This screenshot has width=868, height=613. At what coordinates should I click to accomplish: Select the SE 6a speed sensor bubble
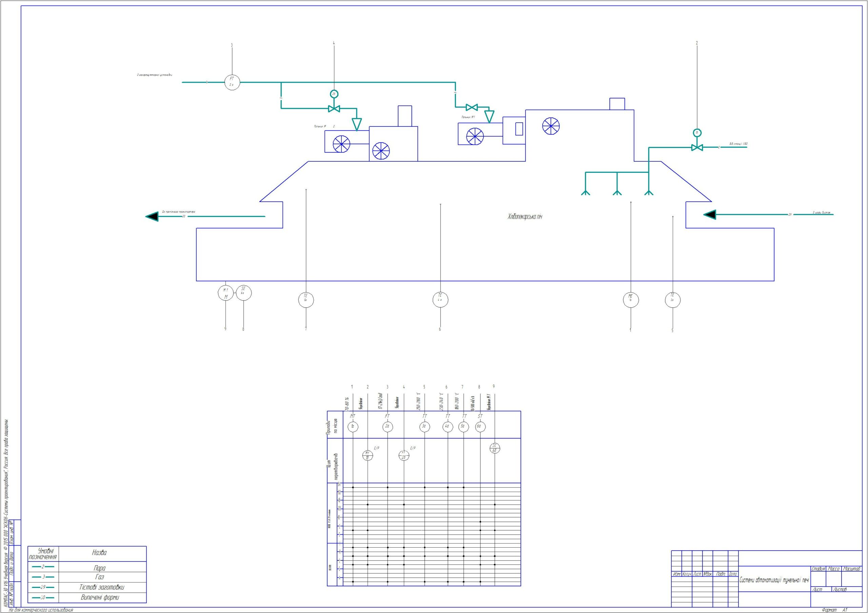pos(243,293)
